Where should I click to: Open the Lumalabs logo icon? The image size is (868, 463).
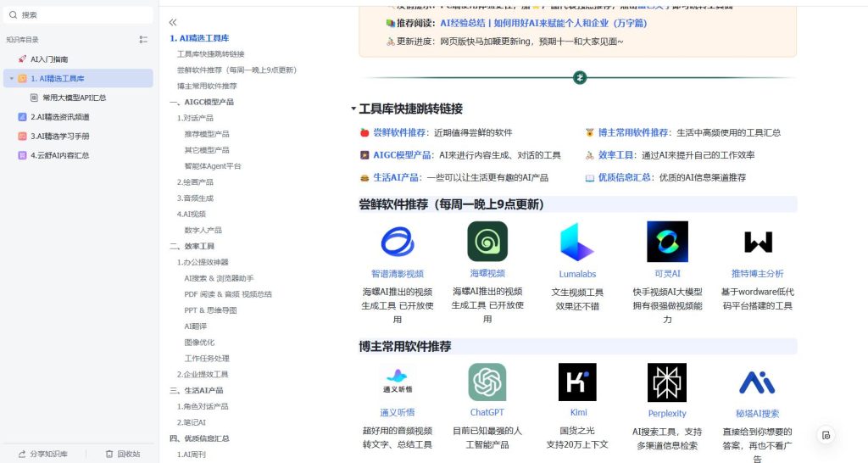[x=576, y=242]
